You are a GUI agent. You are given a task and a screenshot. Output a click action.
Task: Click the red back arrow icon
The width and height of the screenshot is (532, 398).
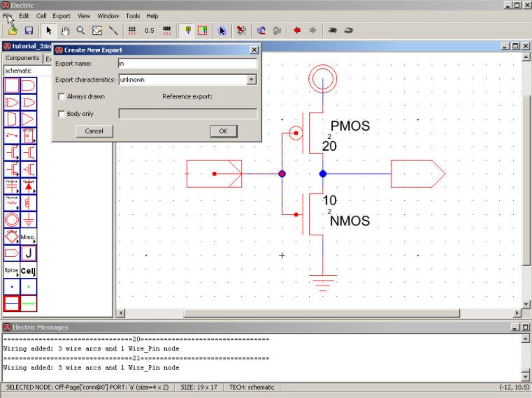(296, 31)
